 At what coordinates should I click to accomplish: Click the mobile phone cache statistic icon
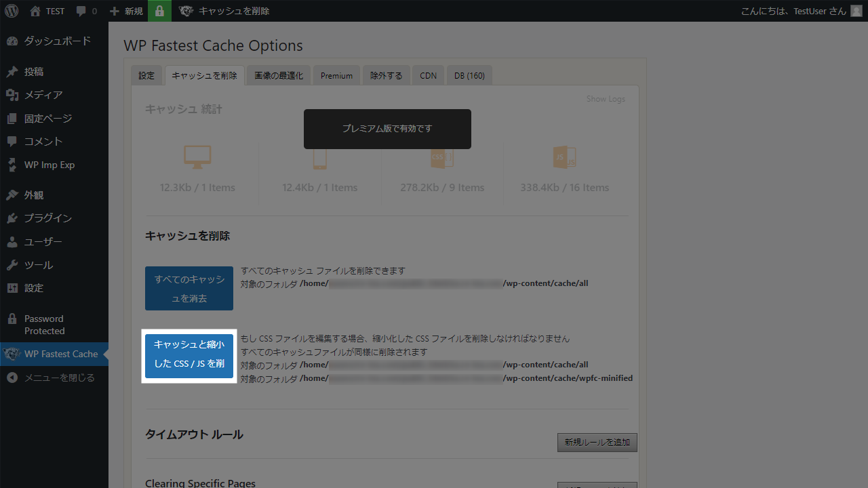point(320,158)
